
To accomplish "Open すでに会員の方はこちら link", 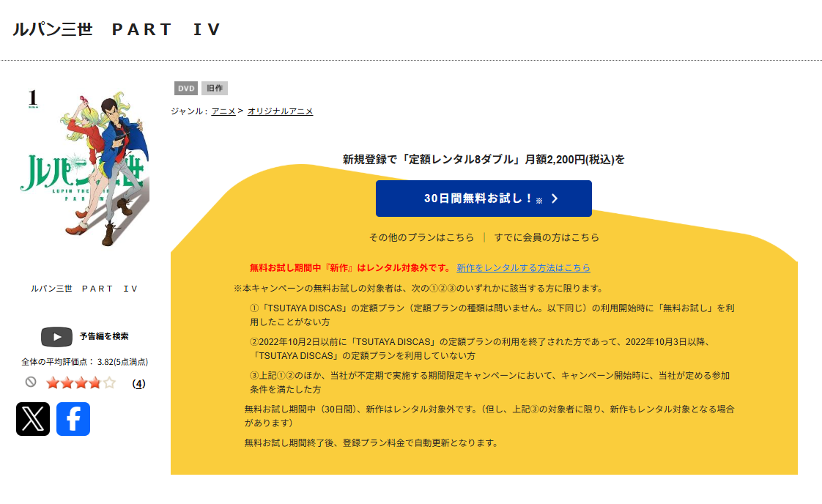I will point(547,237).
